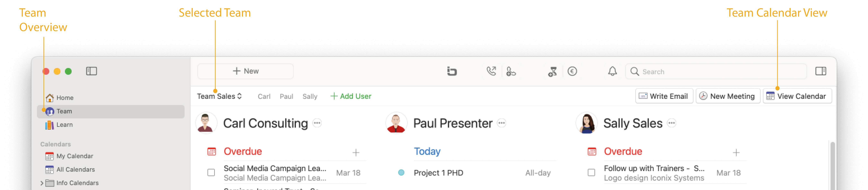The width and height of the screenshot is (868, 190).
Task: Click the hourglass timer icon in toolbar
Action: pyautogui.click(x=552, y=72)
